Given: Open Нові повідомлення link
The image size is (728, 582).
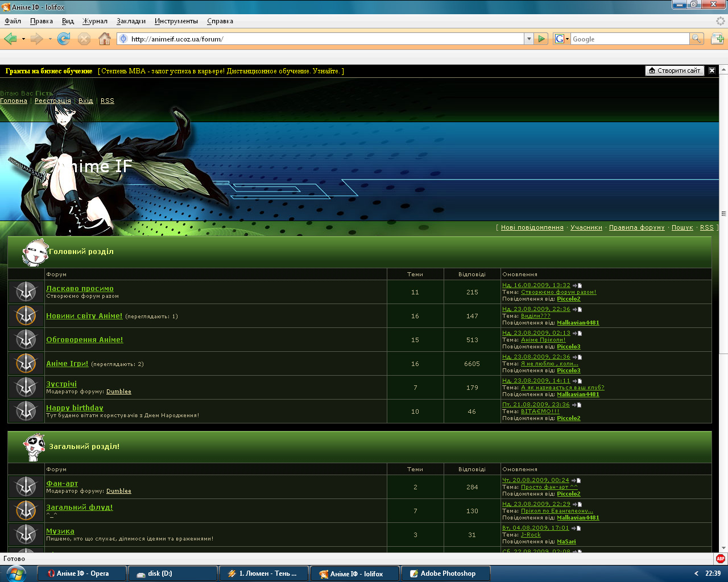Looking at the screenshot, I should coord(532,227).
